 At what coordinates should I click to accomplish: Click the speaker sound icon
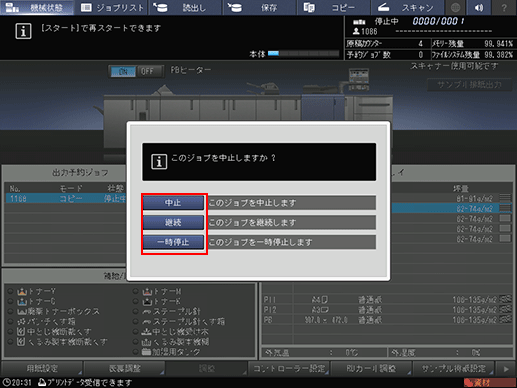point(479,7)
